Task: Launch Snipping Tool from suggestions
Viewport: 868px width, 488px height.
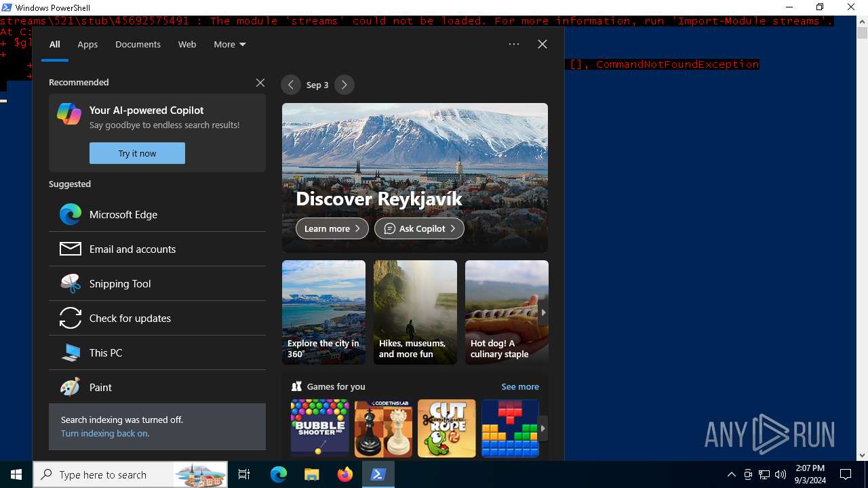Action: pos(157,283)
